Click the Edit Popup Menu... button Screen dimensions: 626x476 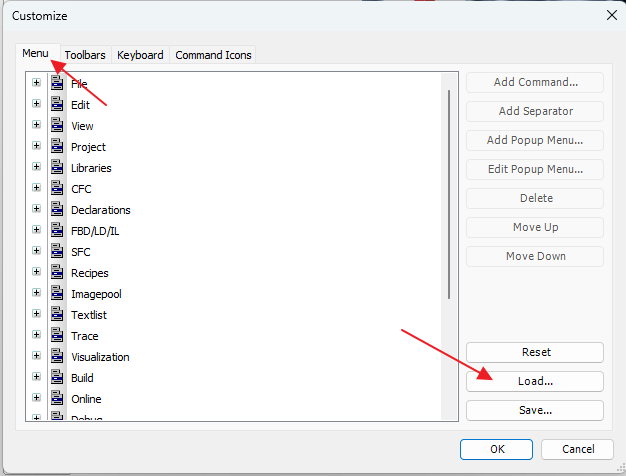tap(535, 169)
